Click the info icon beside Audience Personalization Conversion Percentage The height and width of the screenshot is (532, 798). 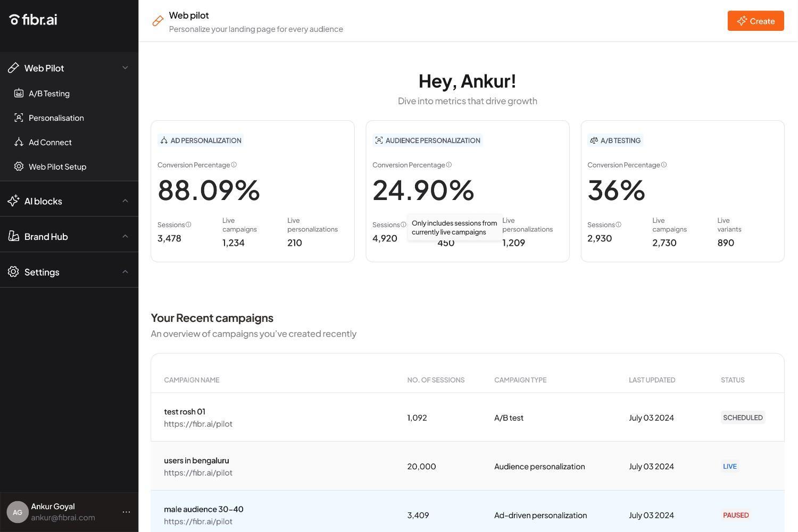click(x=449, y=165)
